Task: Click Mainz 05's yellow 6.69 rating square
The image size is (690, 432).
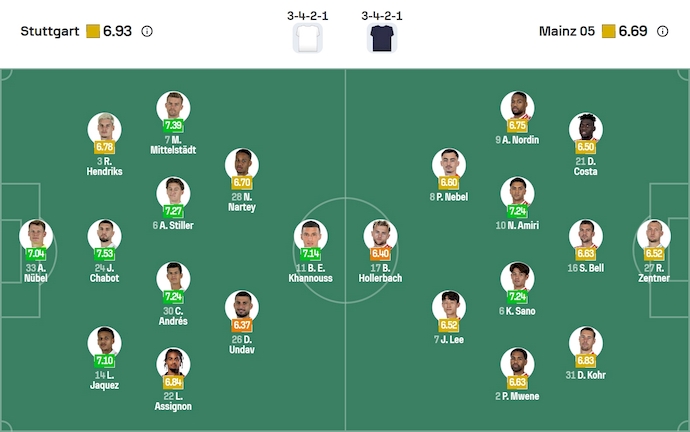Action: pos(609,31)
